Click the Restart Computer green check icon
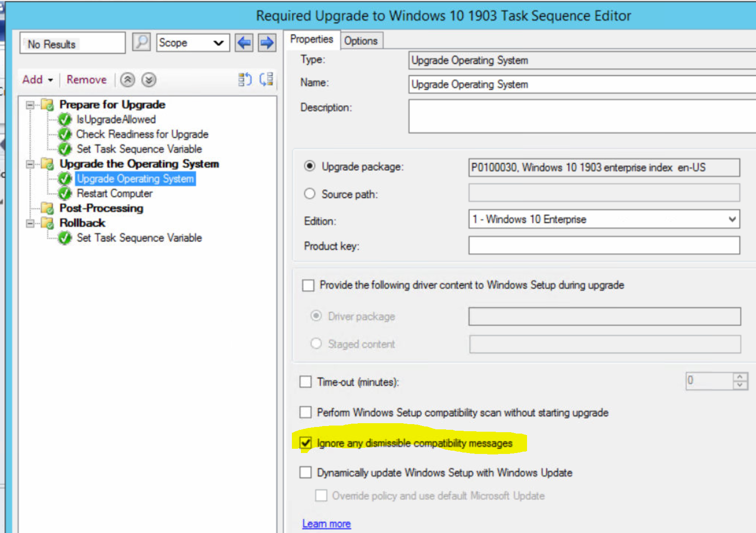Screen dimensions: 756x533 65,194
